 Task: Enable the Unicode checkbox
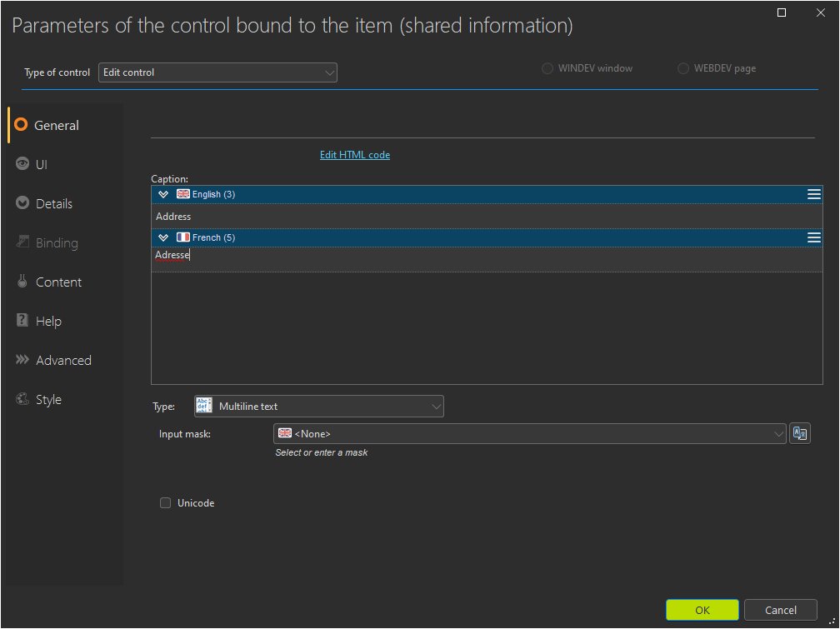[165, 503]
